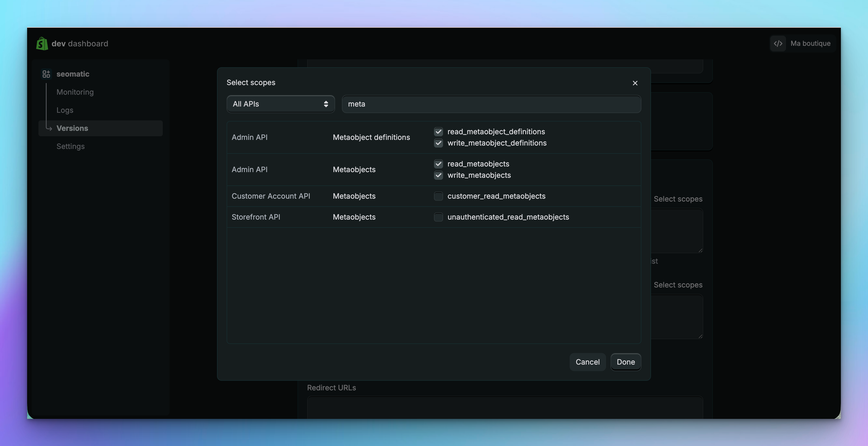This screenshot has height=446, width=868.
Task: Open Ma boutique store switcher
Action: 803,44
